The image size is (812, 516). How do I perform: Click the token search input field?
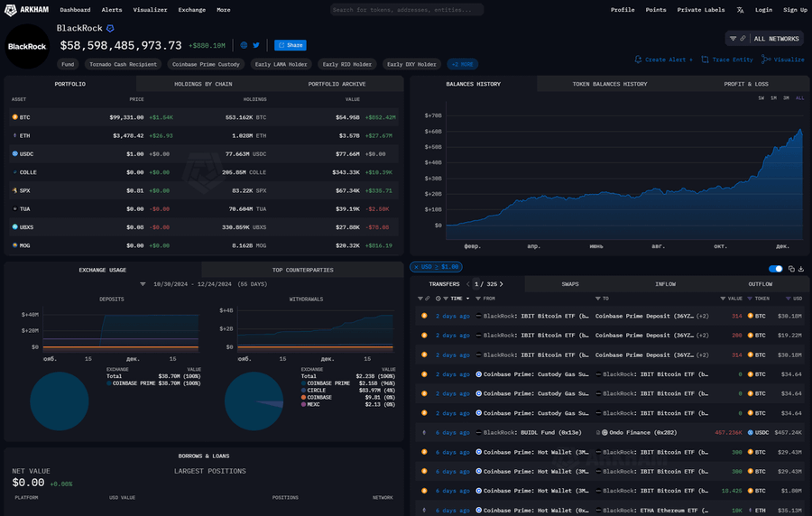pyautogui.click(x=406, y=10)
